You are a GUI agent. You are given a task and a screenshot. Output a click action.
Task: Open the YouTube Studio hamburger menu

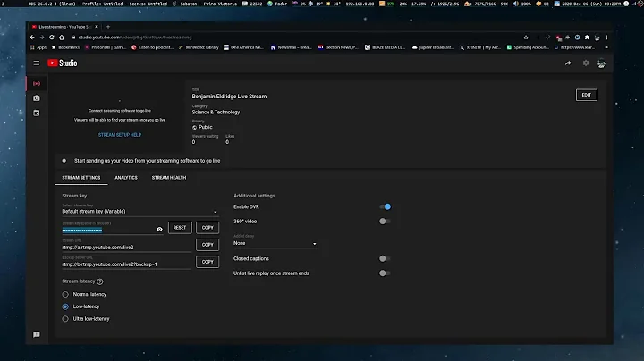(37, 63)
